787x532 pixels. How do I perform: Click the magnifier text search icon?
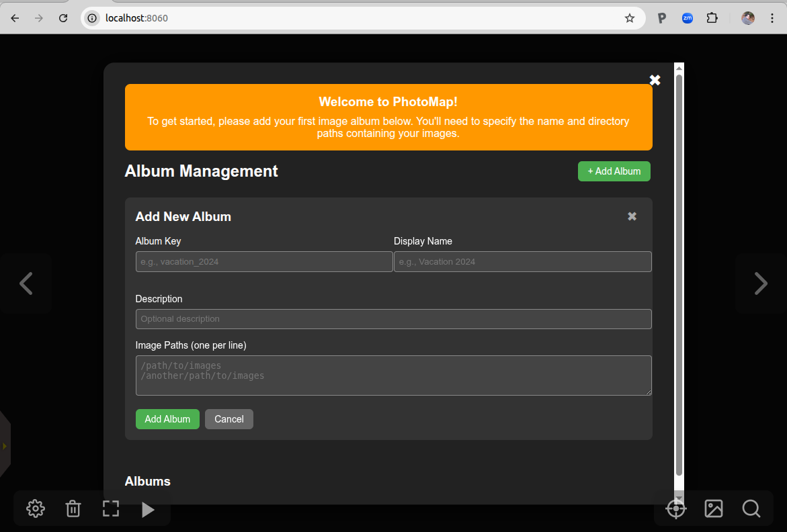[751, 508]
